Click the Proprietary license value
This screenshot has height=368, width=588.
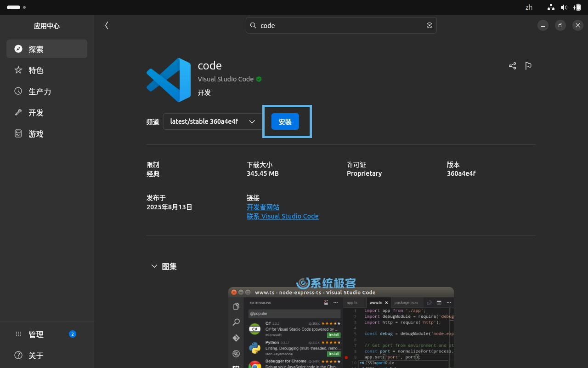pos(364,173)
